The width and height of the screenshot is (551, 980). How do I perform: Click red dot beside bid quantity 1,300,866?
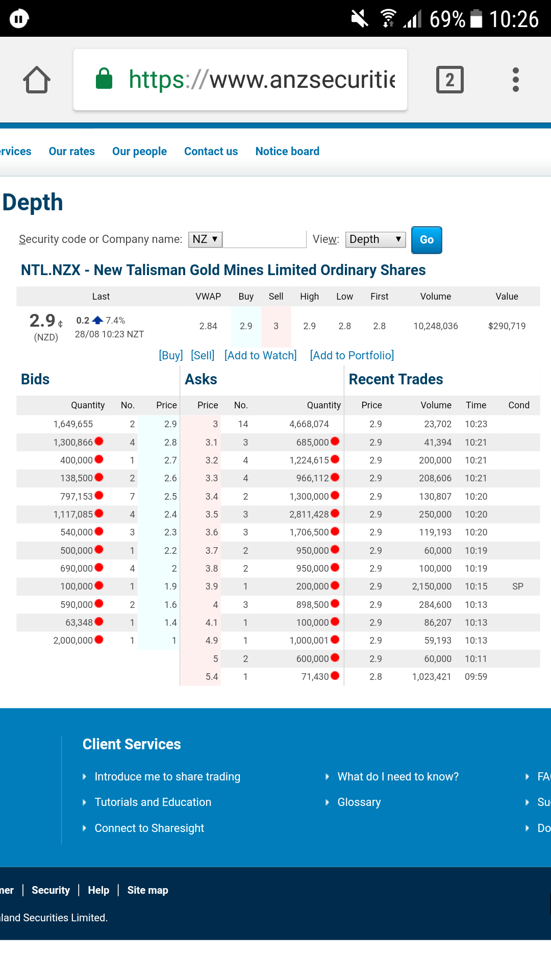coord(99,442)
